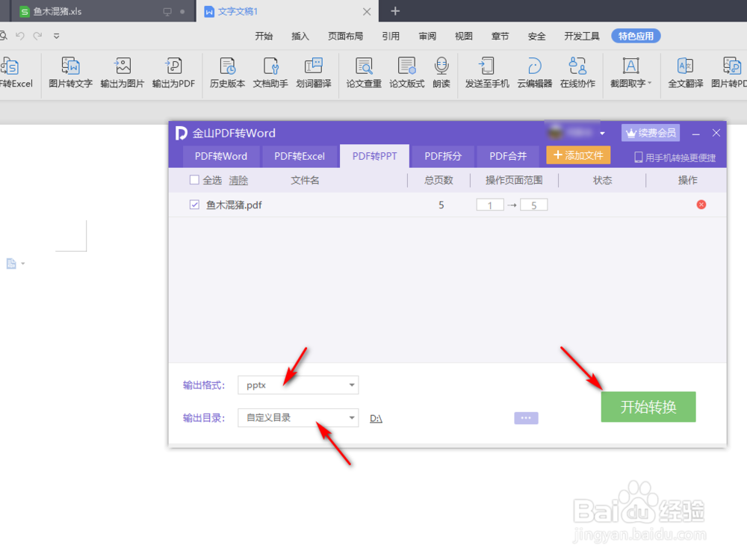Open the 插入 ribbon menu
Viewport: 747px width, 560px height.
point(300,36)
